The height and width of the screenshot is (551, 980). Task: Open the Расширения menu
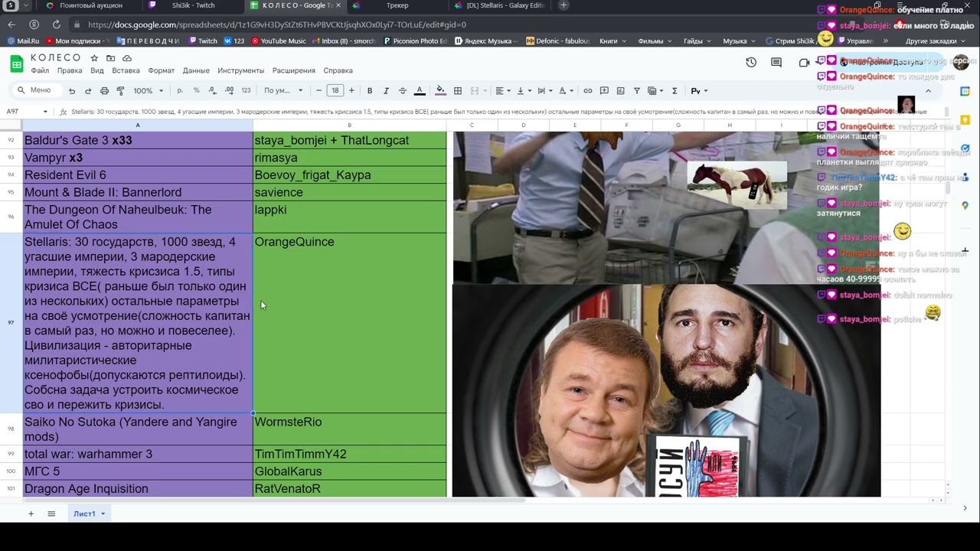click(293, 70)
